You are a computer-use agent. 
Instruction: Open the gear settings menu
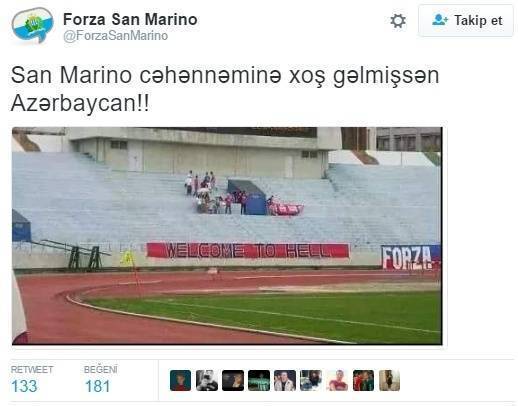tap(398, 21)
